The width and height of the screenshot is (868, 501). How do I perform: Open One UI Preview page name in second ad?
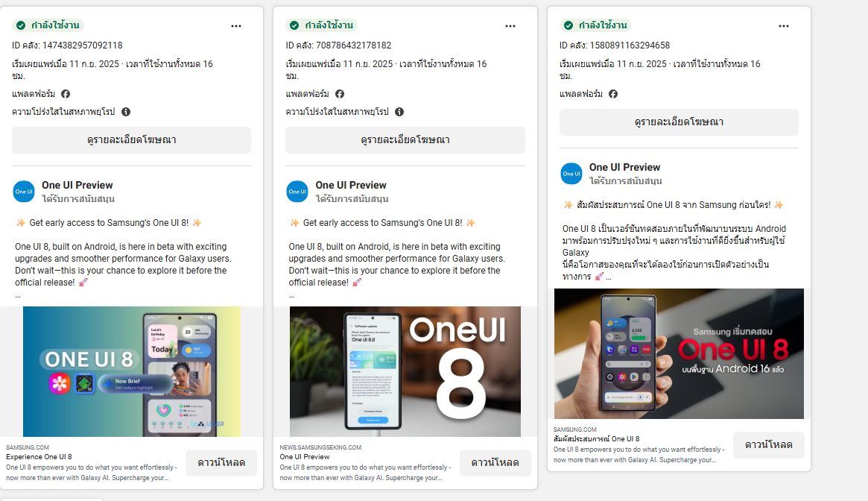tap(351, 185)
